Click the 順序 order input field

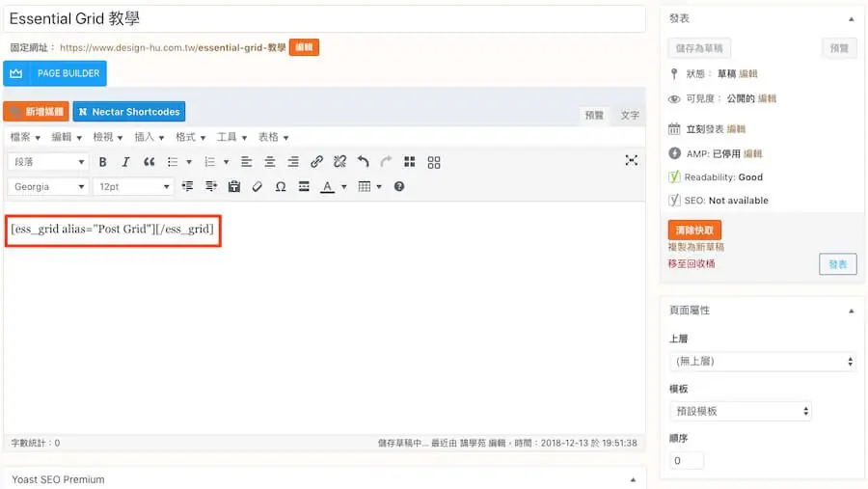pos(687,461)
